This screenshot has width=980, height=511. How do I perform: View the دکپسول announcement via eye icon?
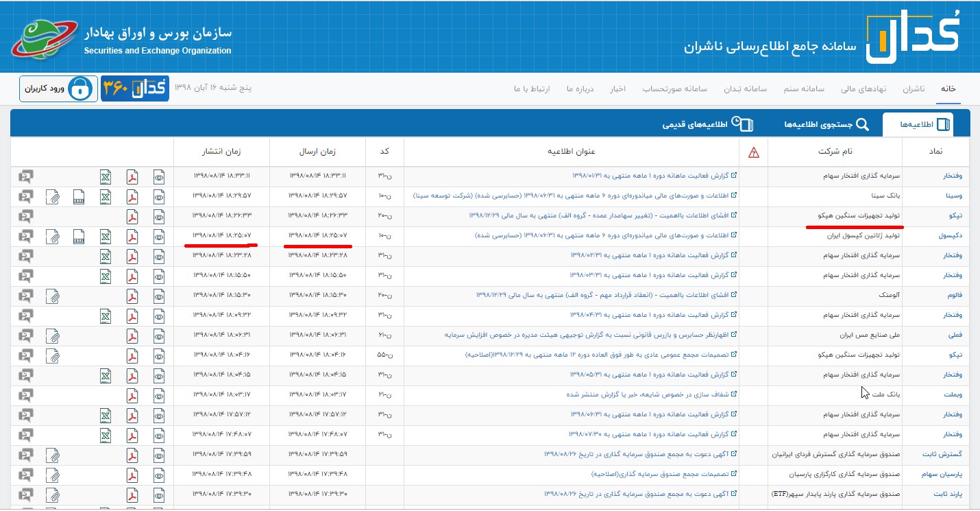click(159, 237)
